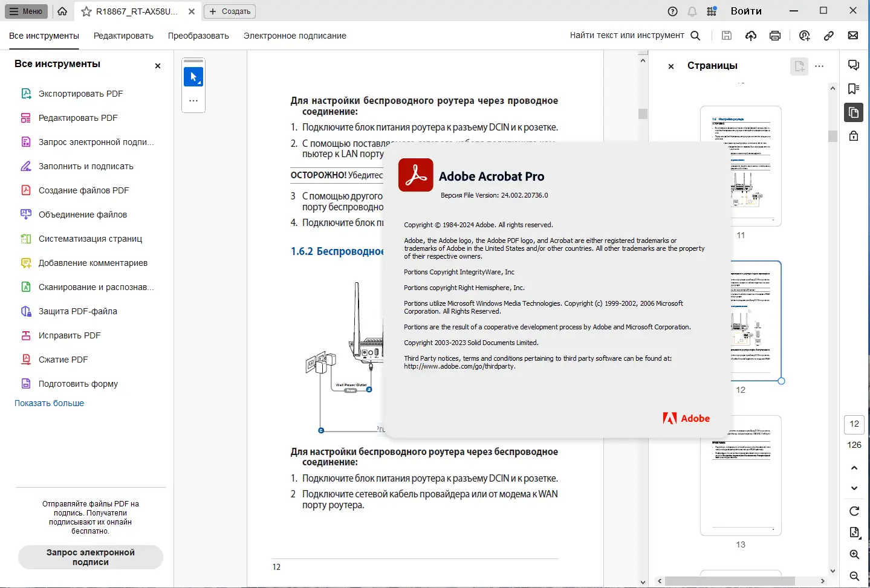Select the Сжатие PDF tool
The width and height of the screenshot is (870, 588).
pyautogui.click(x=67, y=360)
